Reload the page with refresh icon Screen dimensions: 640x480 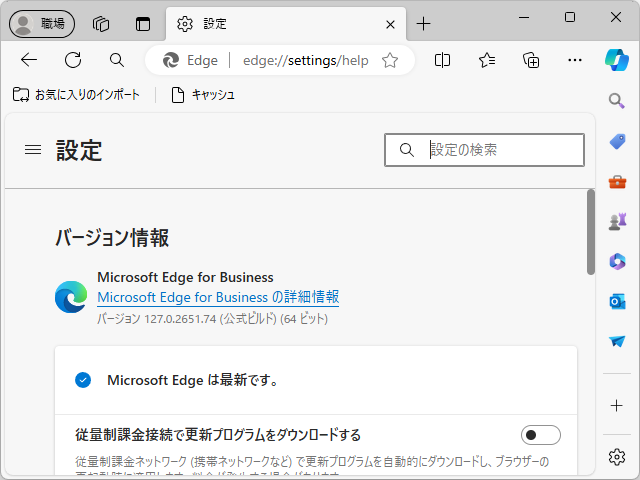73,60
